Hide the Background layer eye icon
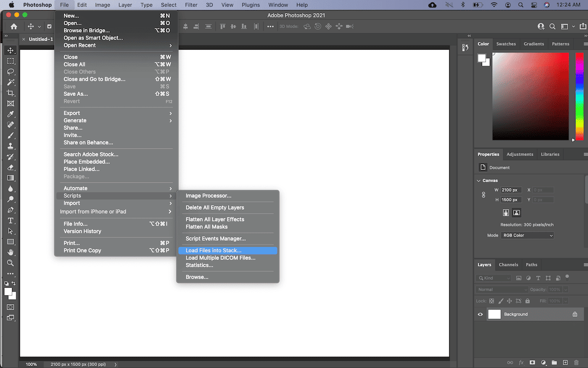 point(480,314)
